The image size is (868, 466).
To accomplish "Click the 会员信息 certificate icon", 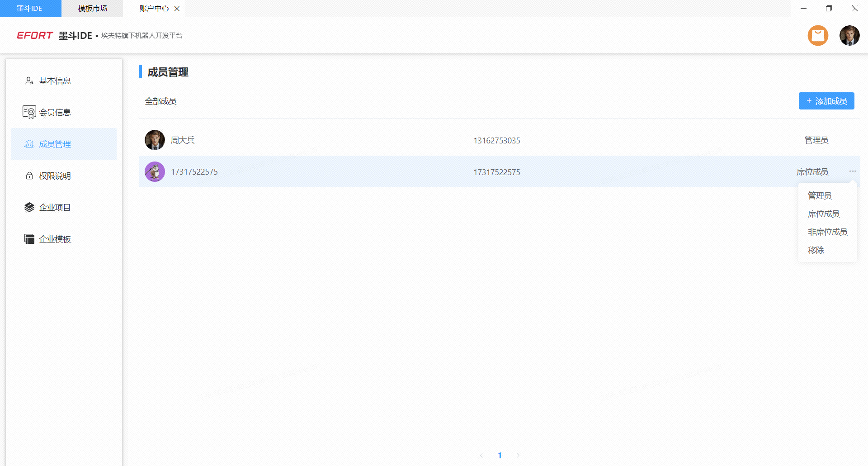I will point(29,112).
